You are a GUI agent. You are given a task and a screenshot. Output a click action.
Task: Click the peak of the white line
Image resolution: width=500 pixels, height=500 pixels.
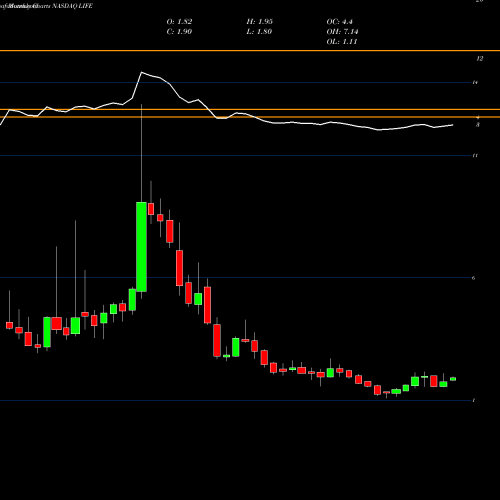pyautogui.click(x=142, y=72)
